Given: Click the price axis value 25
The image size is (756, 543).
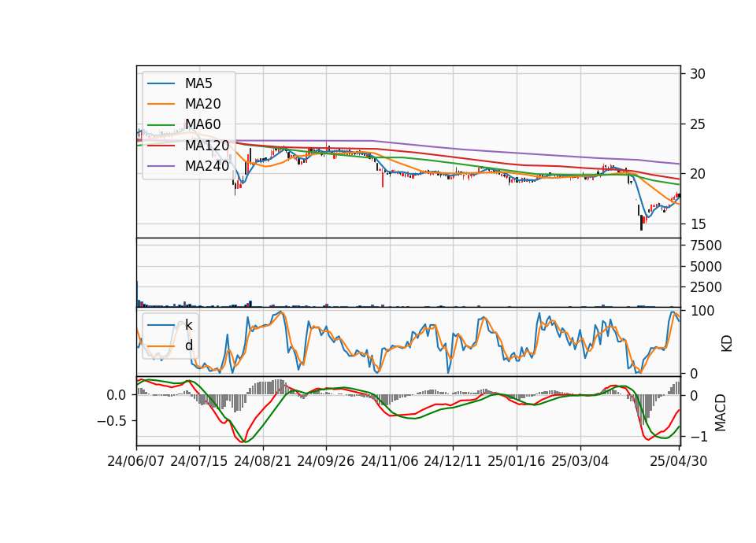Looking at the screenshot, I should pos(698,124).
